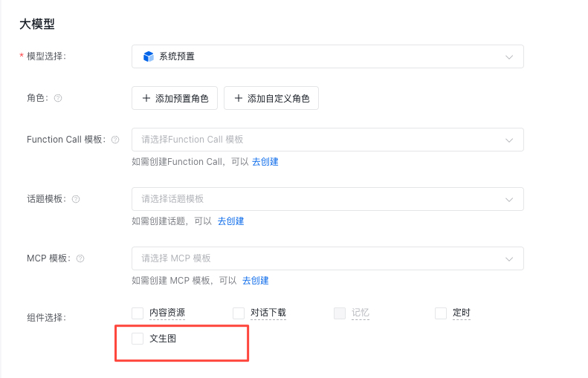Viewport: 588px width, 378px height.
Task: Click help icon next to 角色 label
Action: [x=58, y=98]
